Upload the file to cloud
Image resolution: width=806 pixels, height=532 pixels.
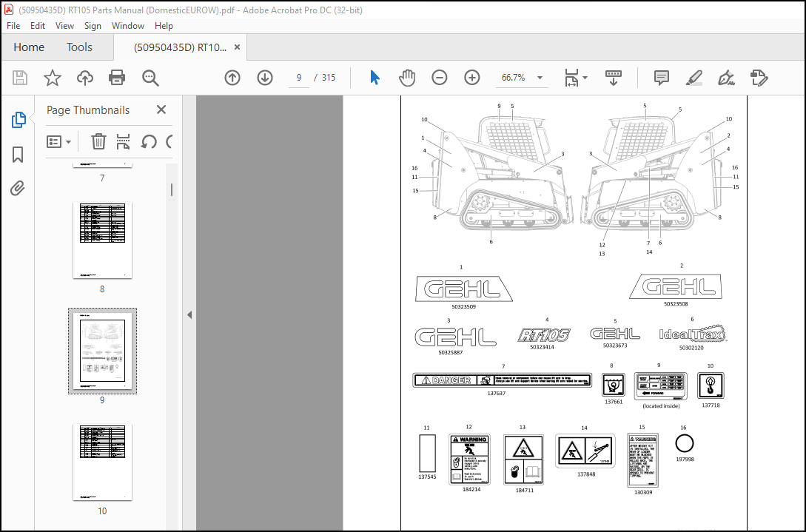[85, 78]
